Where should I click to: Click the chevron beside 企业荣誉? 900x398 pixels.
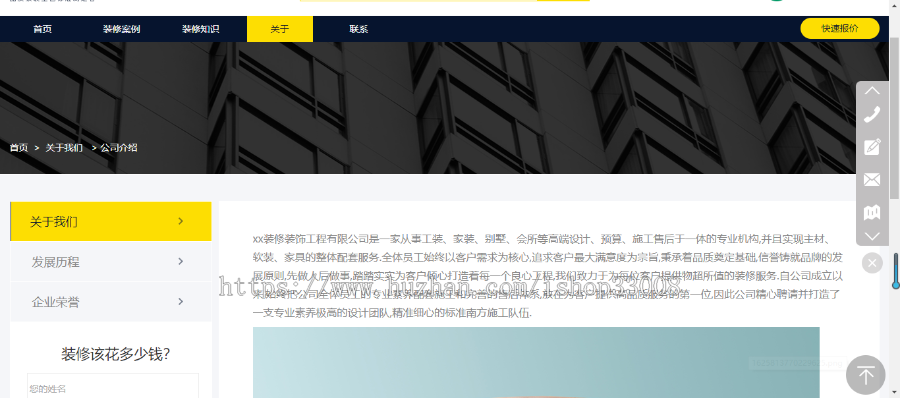[x=180, y=301]
